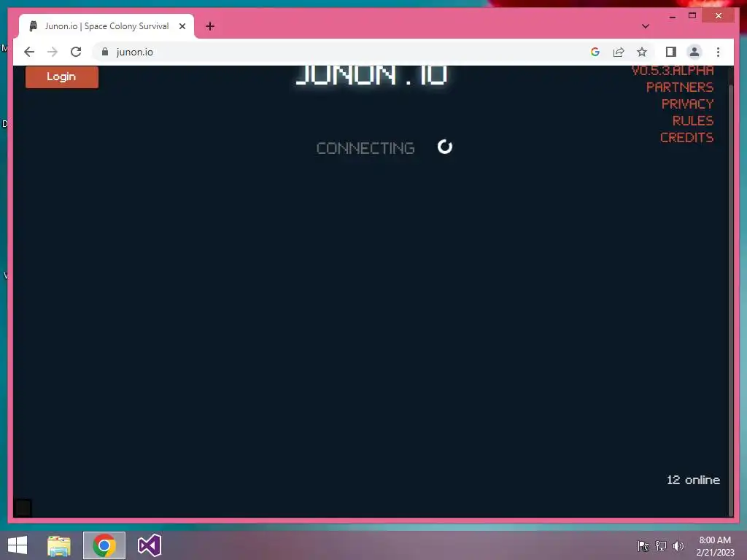Click the Google icon in address bar
This screenshot has width=747, height=560.
pos(595,52)
